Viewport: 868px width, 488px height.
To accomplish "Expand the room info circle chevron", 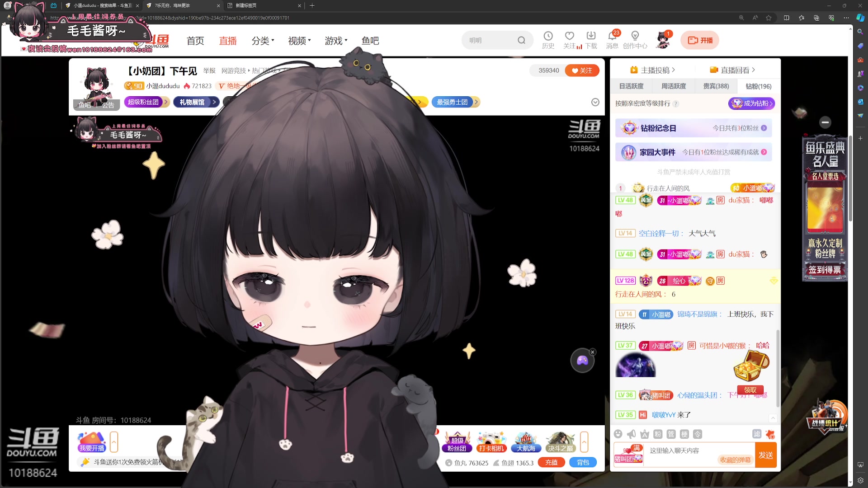I will 595,102.
